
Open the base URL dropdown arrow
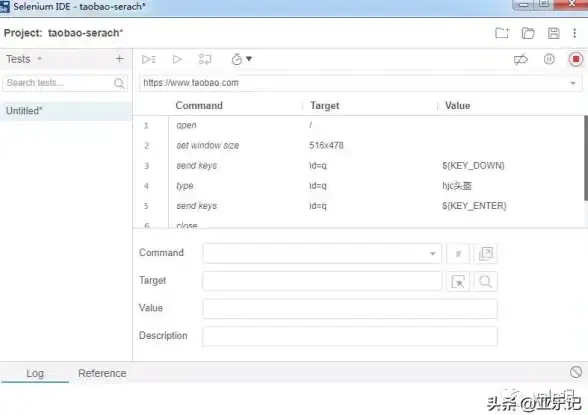[x=573, y=83]
